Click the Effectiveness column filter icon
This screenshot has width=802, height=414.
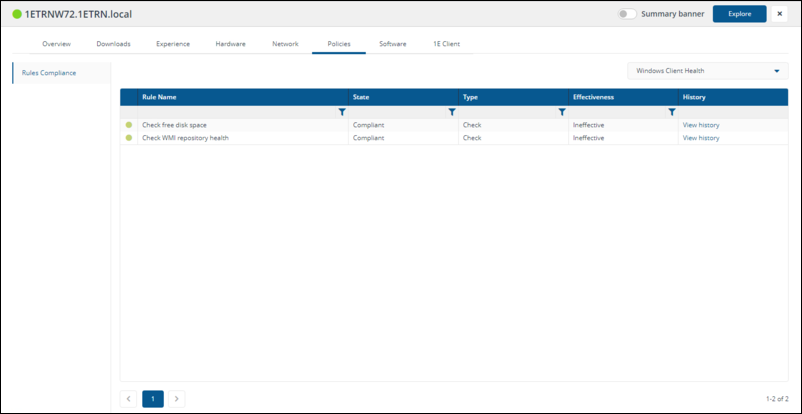pos(672,112)
